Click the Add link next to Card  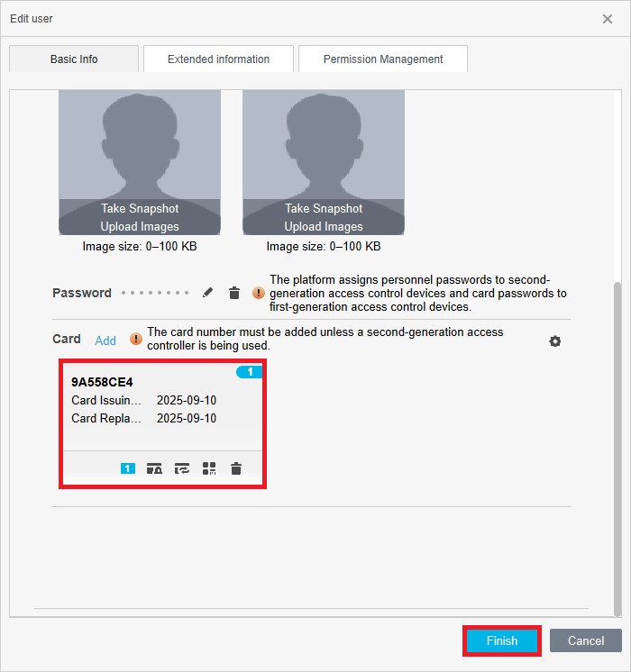pos(105,341)
